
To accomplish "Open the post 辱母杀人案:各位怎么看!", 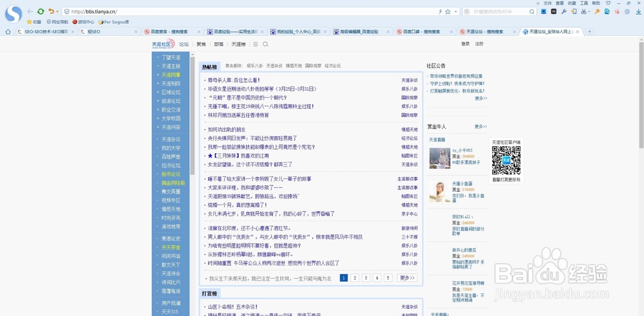I will pos(234,80).
